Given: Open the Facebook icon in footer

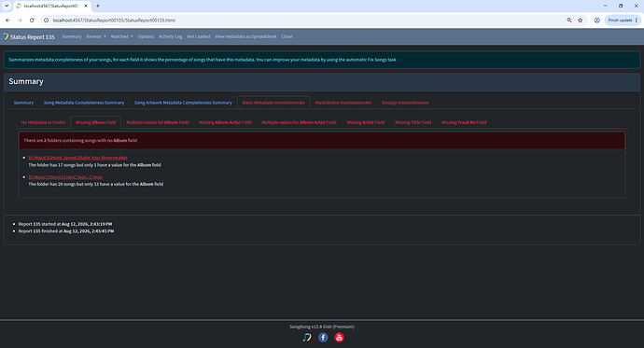Looking at the screenshot, I should (x=323, y=338).
